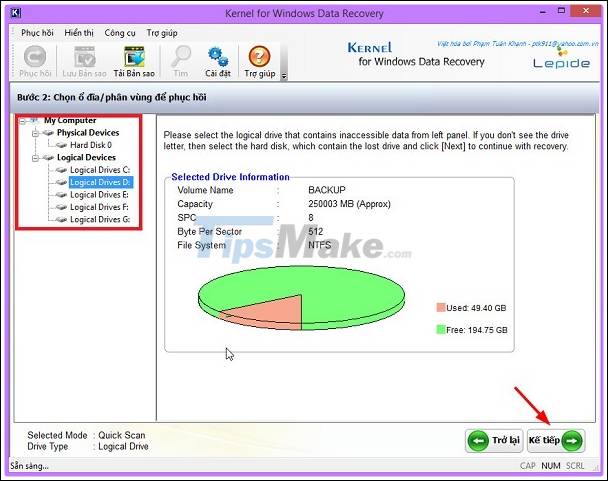The width and height of the screenshot is (608, 481).
Task: Click the NTFS file system value
Action: (320, 245)
